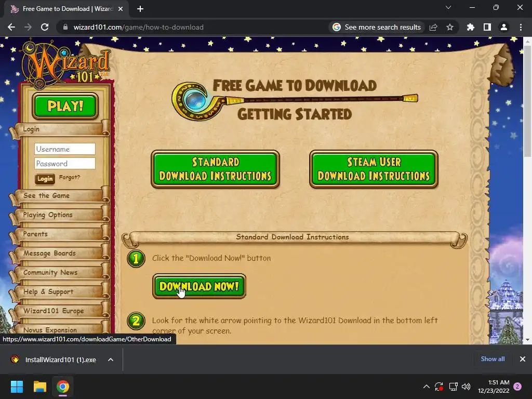This screenshot has width=532, height=399.
Task: Click Show all downloads
Action: [493, 359]
